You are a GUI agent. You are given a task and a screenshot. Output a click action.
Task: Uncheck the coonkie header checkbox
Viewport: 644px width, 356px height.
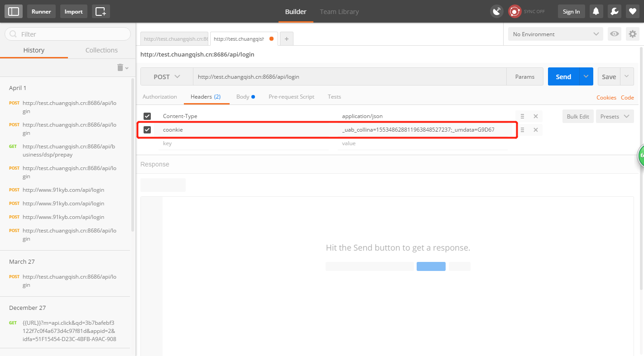click(147, 130)
